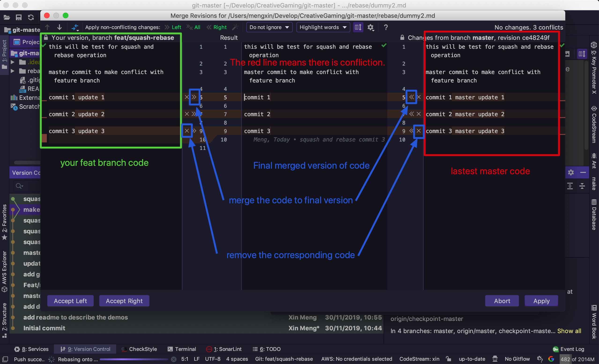Click the Abort button
The width and height of the screenshot is (599, 364).
(x=502, y=301)
